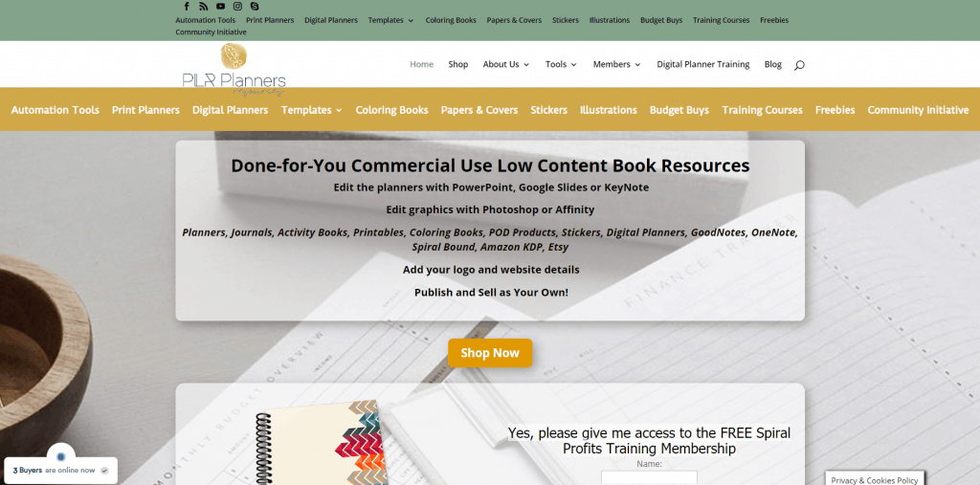Expand the Members menu
980x485 pixels.
(617, 64)
